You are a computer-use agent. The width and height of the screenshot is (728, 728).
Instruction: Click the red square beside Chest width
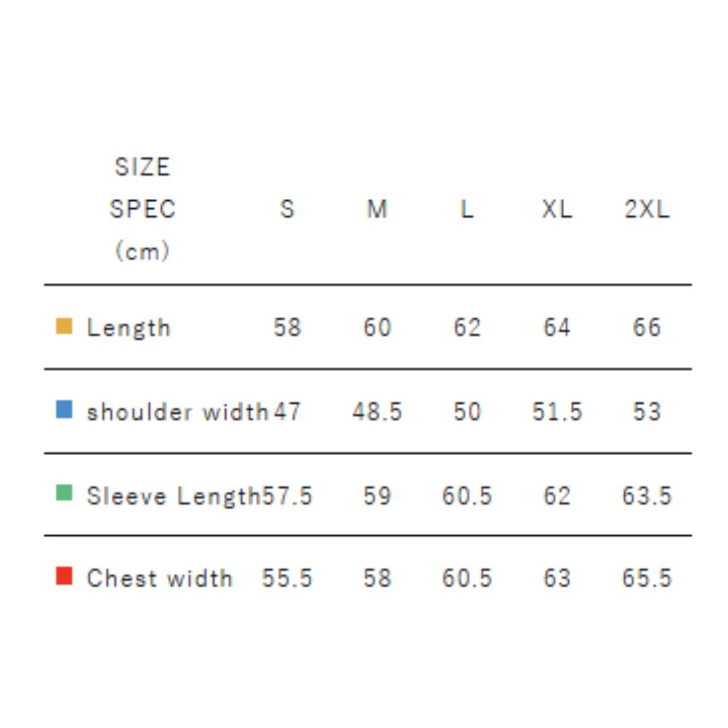[64, 576]
